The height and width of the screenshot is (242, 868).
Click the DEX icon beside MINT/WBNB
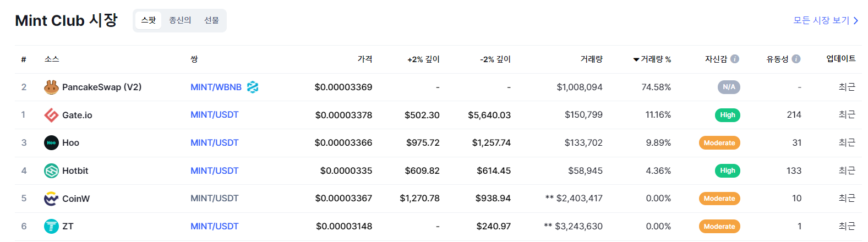pyautogui.click(x=253, y=87)
